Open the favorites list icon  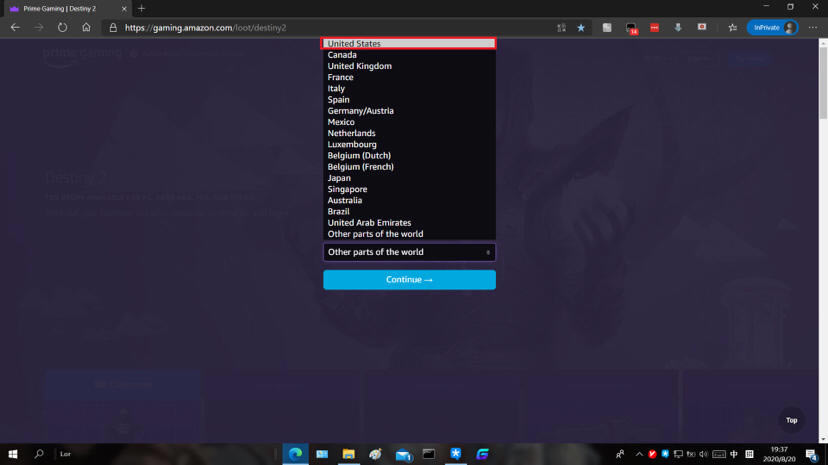[x=732, y=27]
